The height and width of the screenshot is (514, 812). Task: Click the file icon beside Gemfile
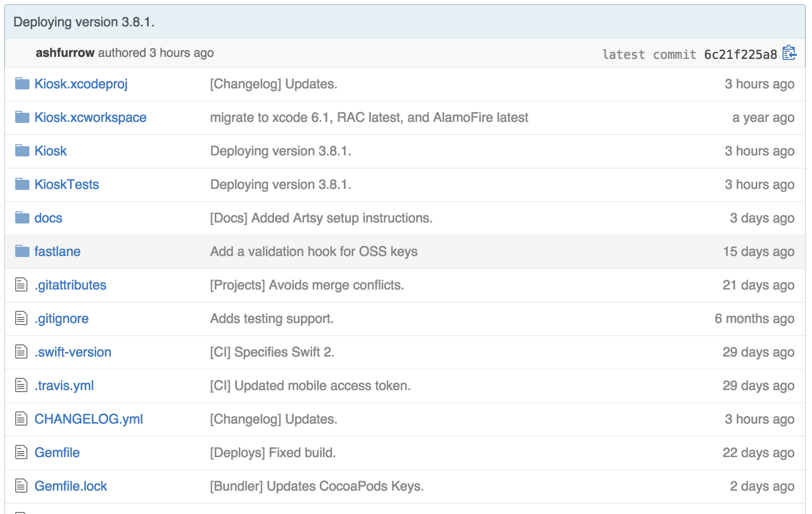(x=20, y=453)
